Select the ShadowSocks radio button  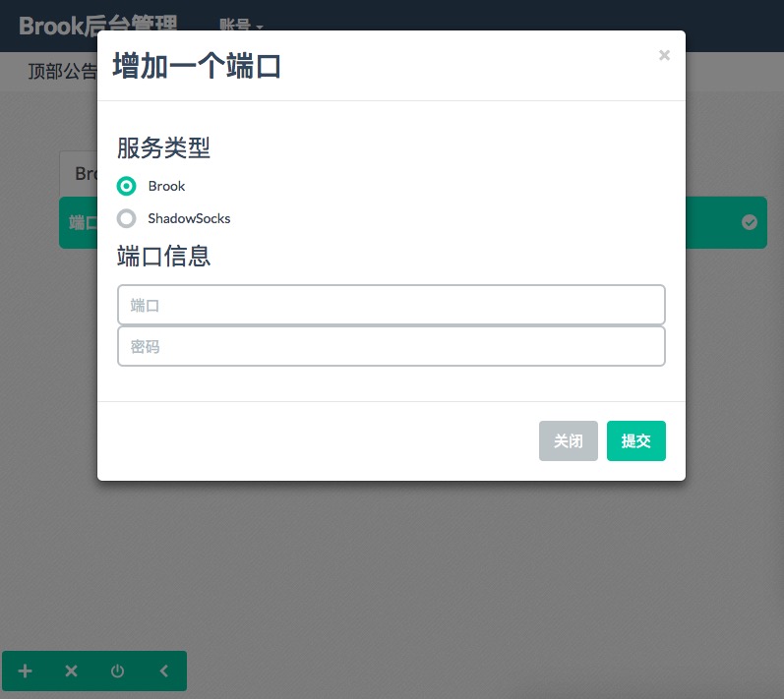coord(126,218)
